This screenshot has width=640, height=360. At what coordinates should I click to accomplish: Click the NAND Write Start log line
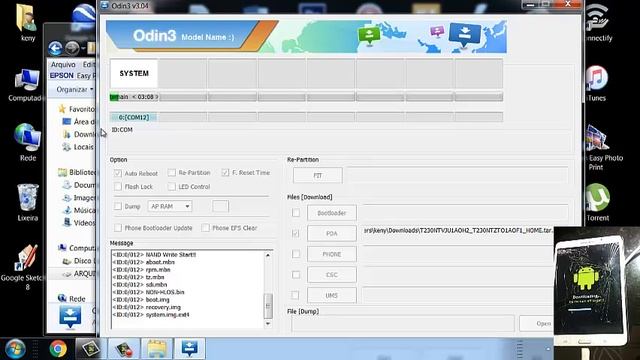tap(154, 255)
